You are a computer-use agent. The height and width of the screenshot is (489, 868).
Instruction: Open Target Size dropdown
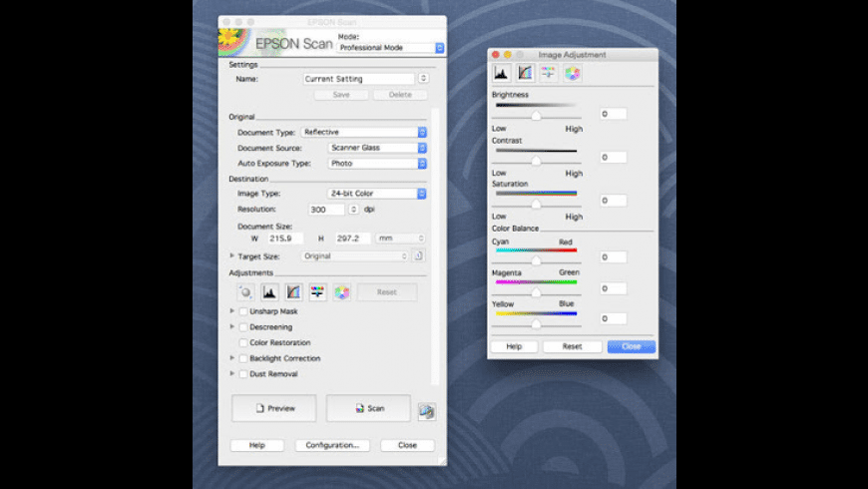pyautogui.click(x=355, y=255)
